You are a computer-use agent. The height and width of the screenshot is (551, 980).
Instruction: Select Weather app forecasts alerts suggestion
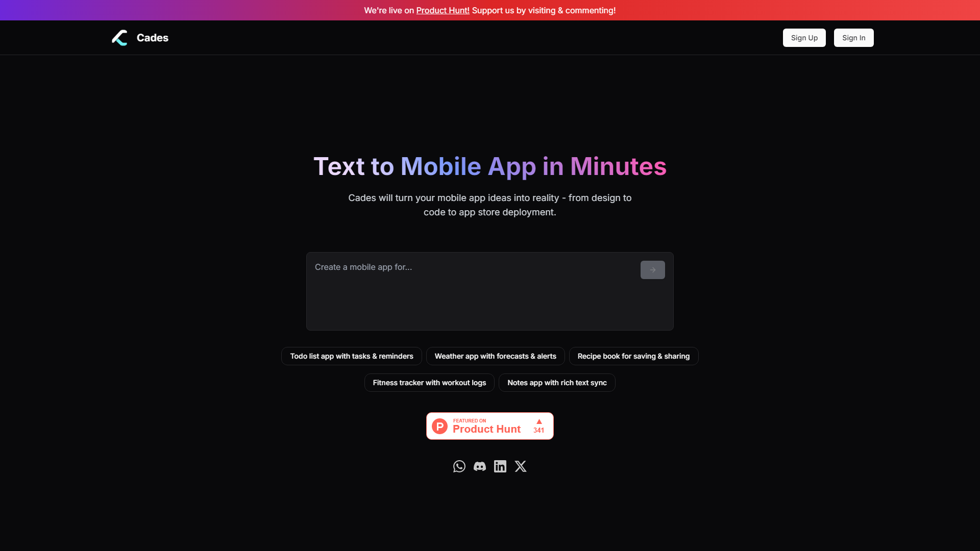pos(495,356)
